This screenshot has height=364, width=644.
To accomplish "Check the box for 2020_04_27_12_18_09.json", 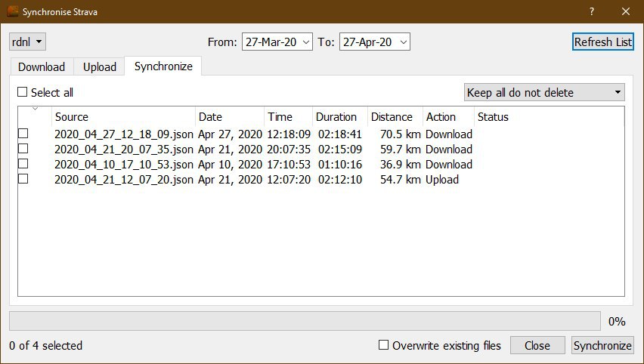I will tap(23, 134).
